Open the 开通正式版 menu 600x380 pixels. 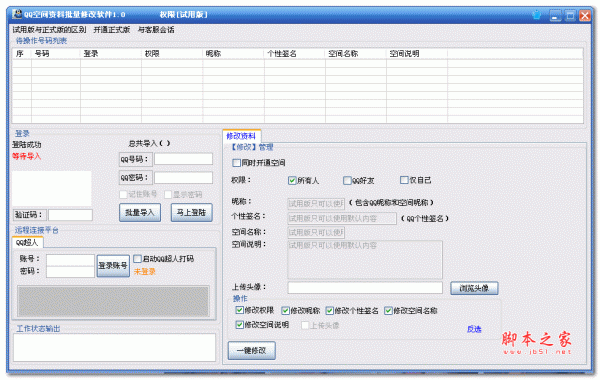point(112,29)
